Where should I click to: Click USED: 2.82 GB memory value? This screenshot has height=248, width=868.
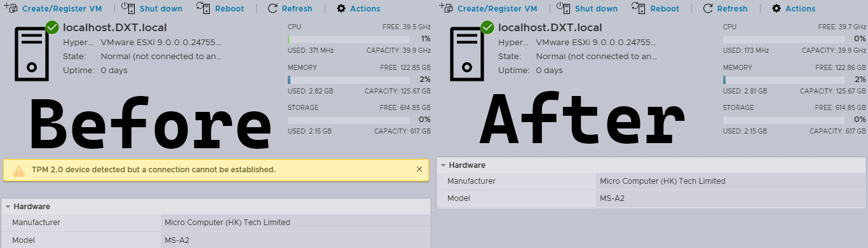(x=311, y=91)
